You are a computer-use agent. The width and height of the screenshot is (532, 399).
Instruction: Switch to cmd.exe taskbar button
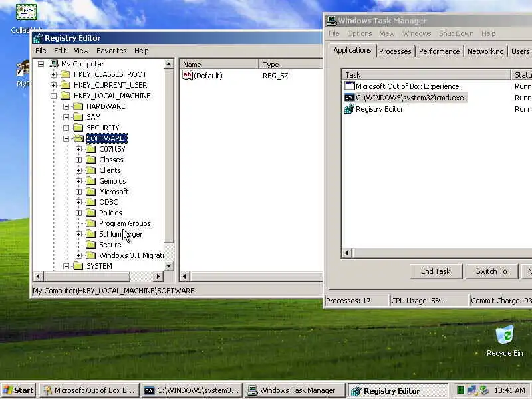[192, 390]
